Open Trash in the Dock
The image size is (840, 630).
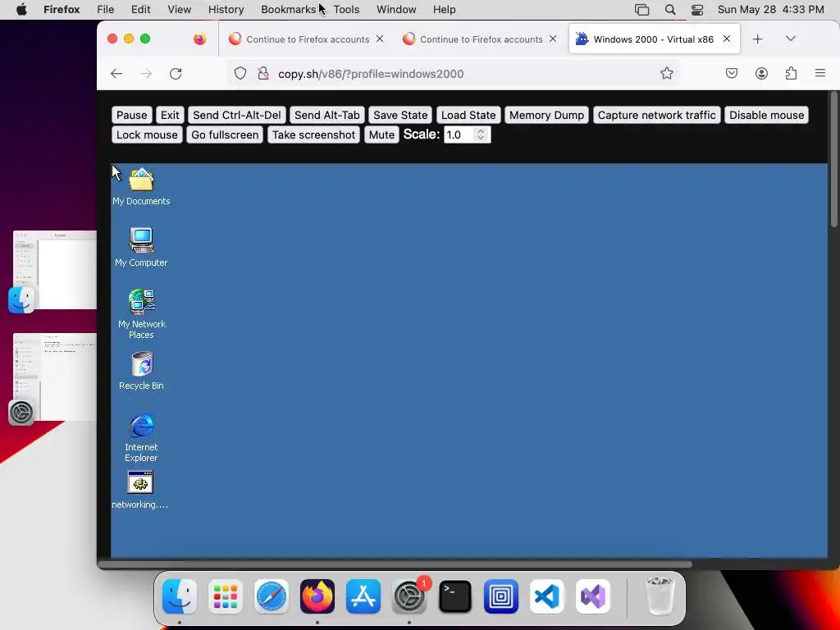pos(660,596)
